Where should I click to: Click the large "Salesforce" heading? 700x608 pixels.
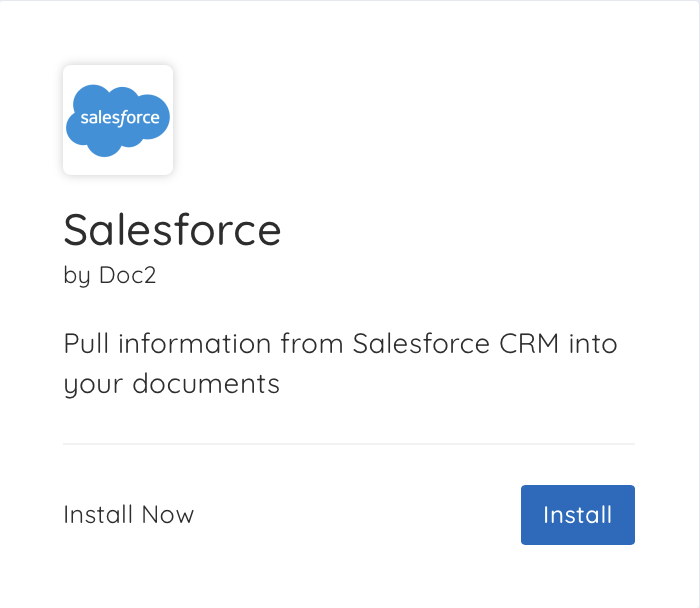(172, 230)
